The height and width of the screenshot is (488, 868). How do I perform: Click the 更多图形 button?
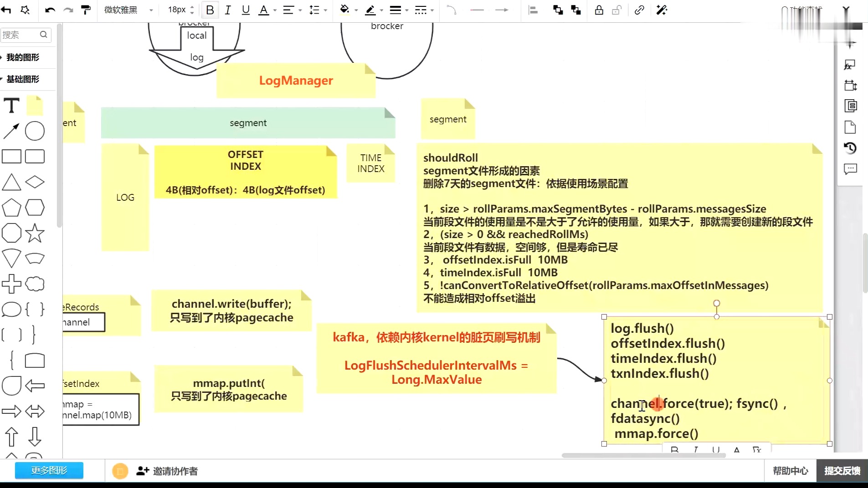49,470
